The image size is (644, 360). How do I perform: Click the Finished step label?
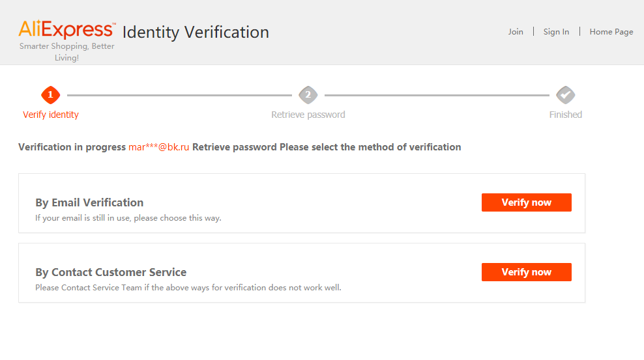coord(566,115)
